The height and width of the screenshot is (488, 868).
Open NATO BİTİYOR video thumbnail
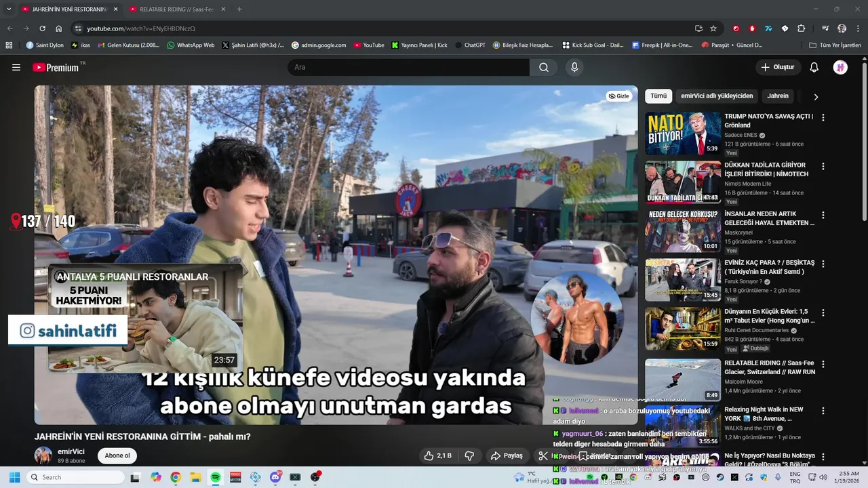coord(683,134)
